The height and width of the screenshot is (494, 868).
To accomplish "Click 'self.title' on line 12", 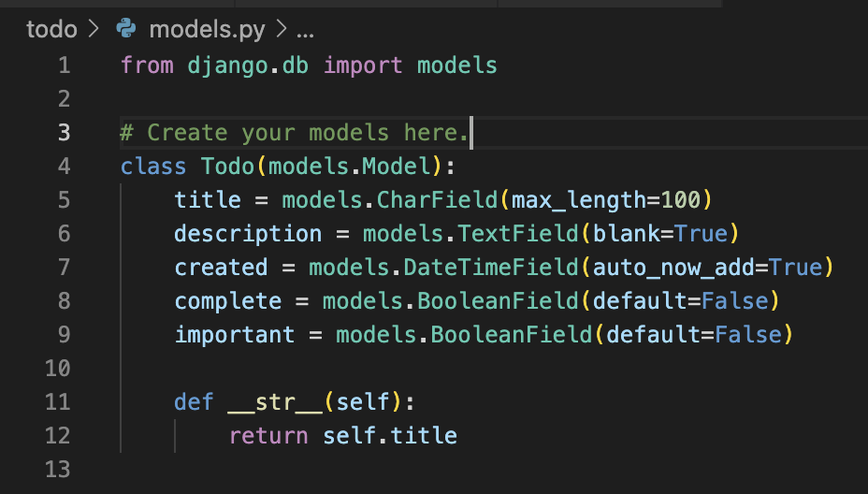I will pyautogui.click(x=390, y=436).
